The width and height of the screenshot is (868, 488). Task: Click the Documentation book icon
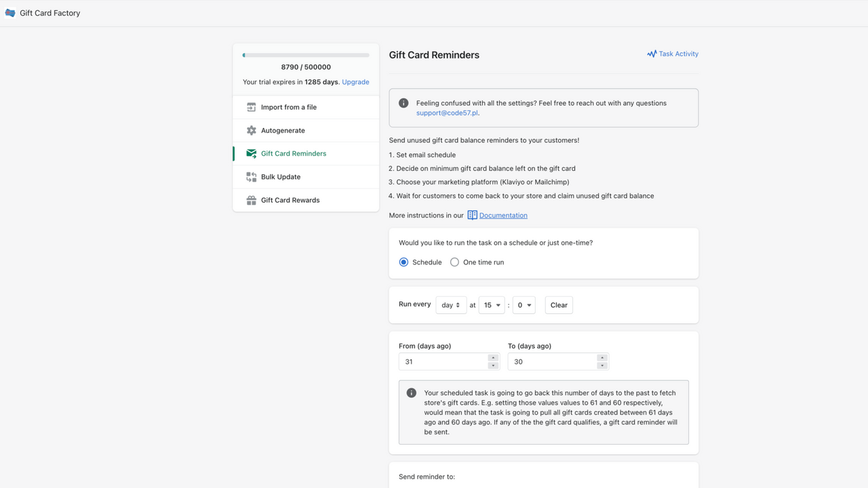point(472,216)
